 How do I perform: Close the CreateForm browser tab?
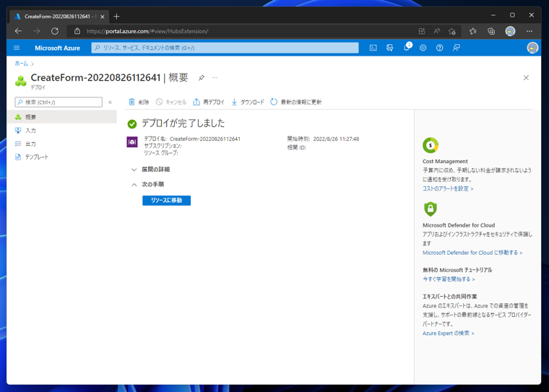tap(103, 17)
